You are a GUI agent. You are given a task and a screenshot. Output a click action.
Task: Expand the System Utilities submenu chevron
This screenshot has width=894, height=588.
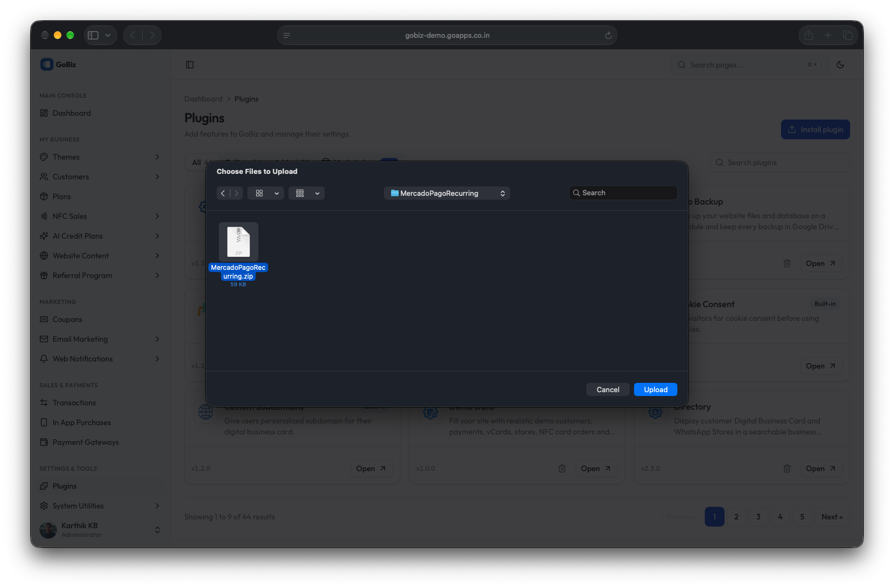(157, 506)
